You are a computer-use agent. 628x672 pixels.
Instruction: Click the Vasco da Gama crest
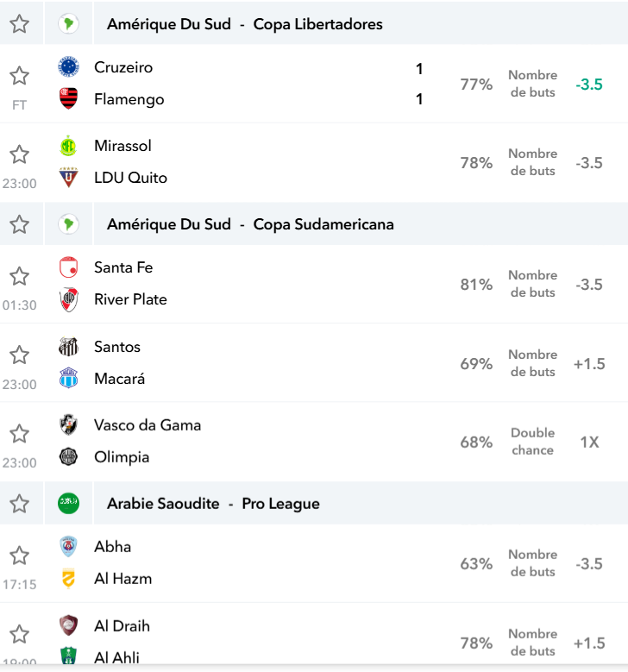[68, 424]
